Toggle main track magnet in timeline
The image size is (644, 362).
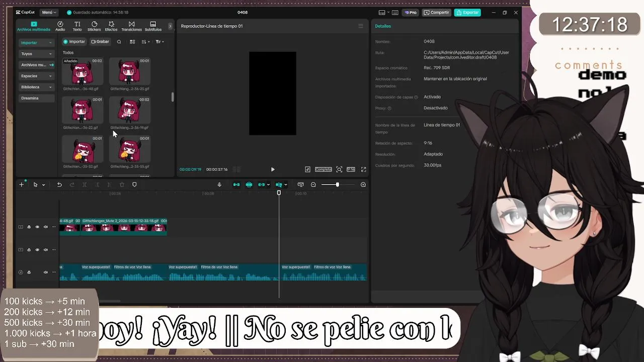click(236, 185)
